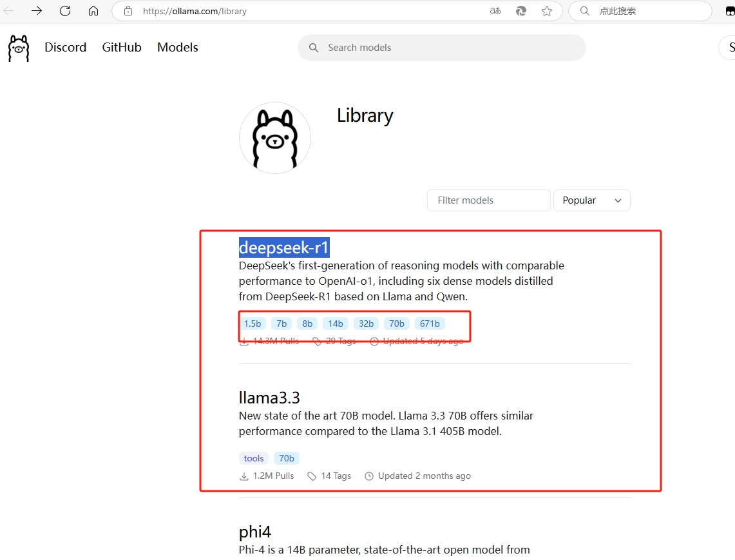Click the magnifier icon in Search models

coord(314,48)
